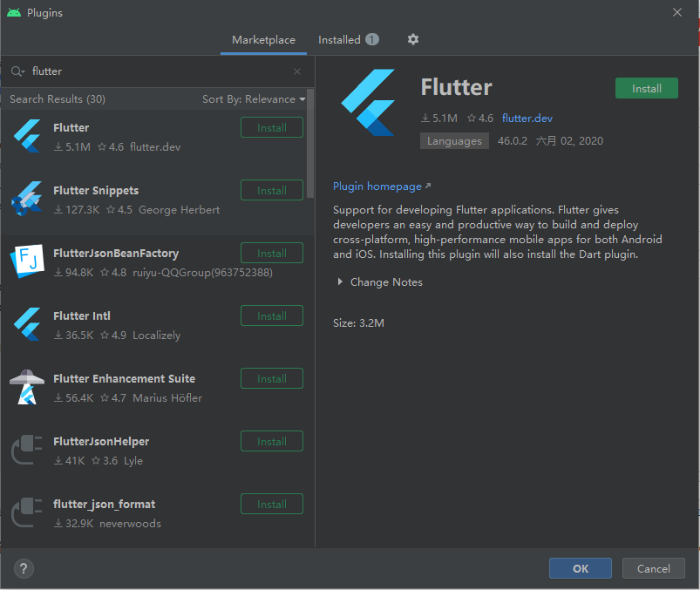Select the Flutter Enhancement Suite entry name
The image size is (700, 590).
[x=124, y=379]
